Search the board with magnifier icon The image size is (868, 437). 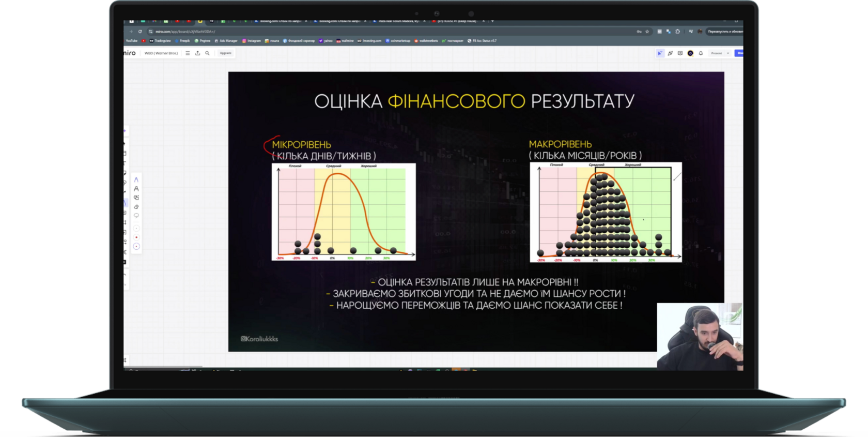pos(207,53)
